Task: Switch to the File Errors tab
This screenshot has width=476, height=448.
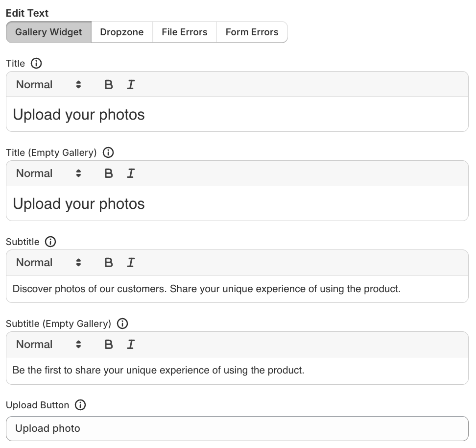Action: pos(184,32)
